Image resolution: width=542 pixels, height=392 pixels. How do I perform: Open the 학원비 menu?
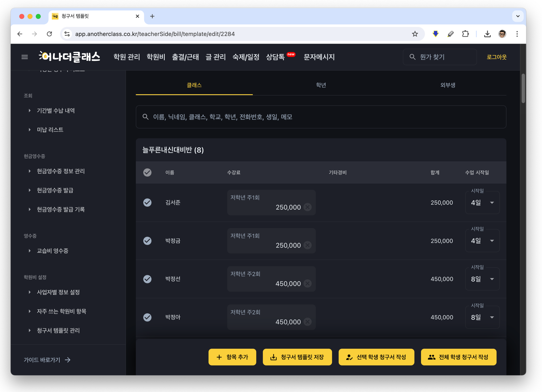click(156, 57)
